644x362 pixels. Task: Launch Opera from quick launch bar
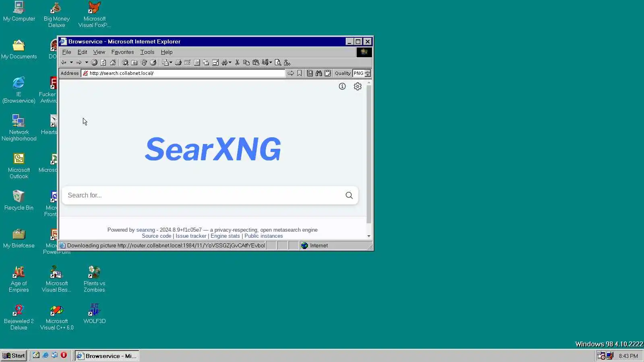pos(64,355)
